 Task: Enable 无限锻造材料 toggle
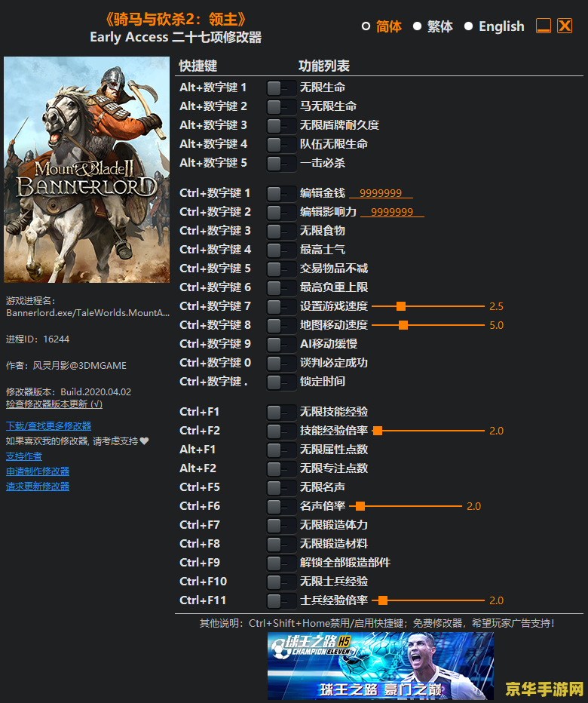point(281,543)
